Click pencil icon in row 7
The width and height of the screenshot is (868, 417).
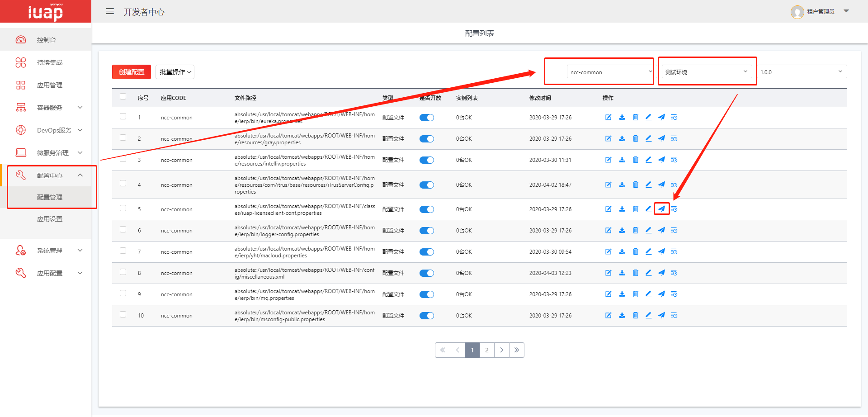coord(648,251)
